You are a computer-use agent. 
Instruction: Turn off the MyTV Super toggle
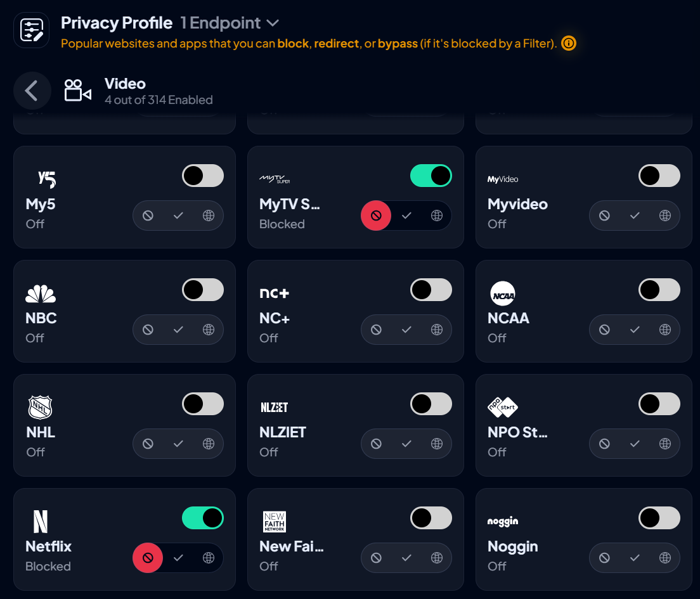coord(431,176)
